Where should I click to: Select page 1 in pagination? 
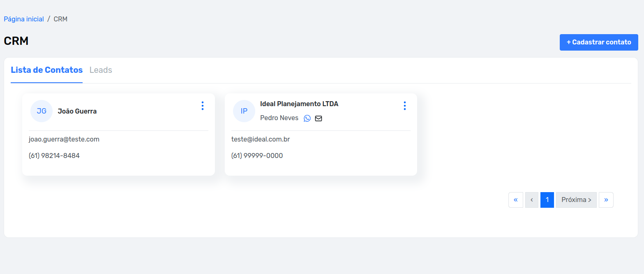547,200
